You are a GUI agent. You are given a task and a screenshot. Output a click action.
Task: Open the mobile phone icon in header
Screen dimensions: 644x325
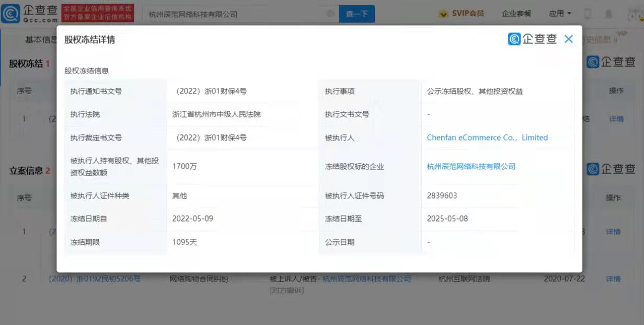point(588,14)
